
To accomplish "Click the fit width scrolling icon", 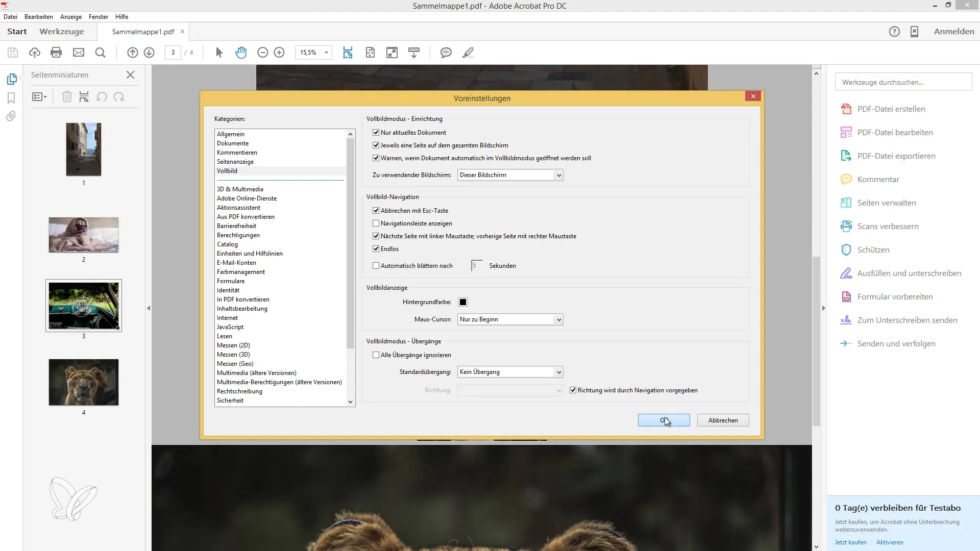I will click(348, 53).
